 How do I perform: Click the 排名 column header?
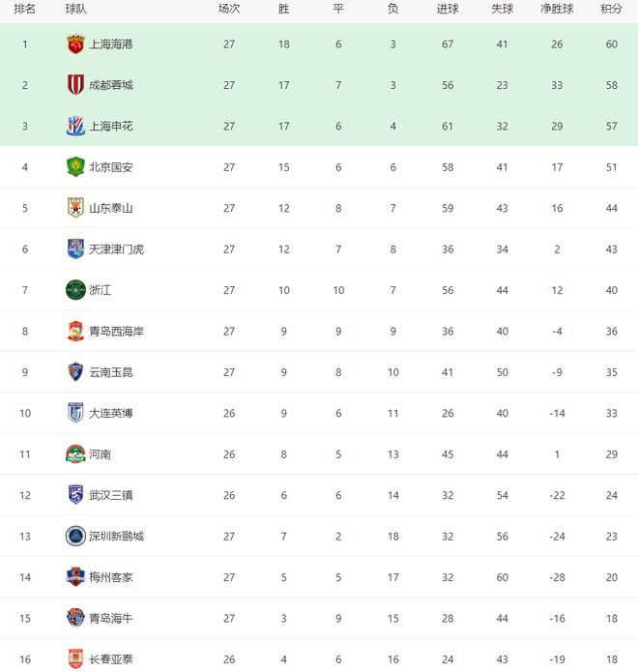25,9
